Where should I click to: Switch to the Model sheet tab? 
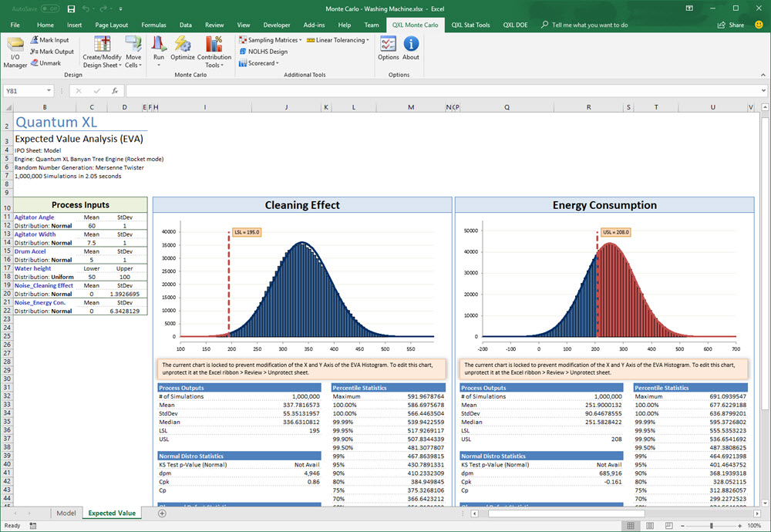(x=66, y=513)
